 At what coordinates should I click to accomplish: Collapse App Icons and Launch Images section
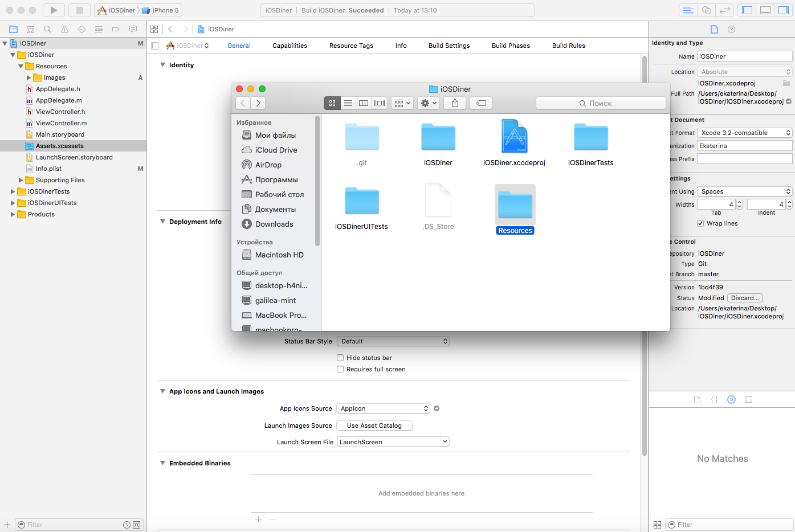tap(163, 391)
